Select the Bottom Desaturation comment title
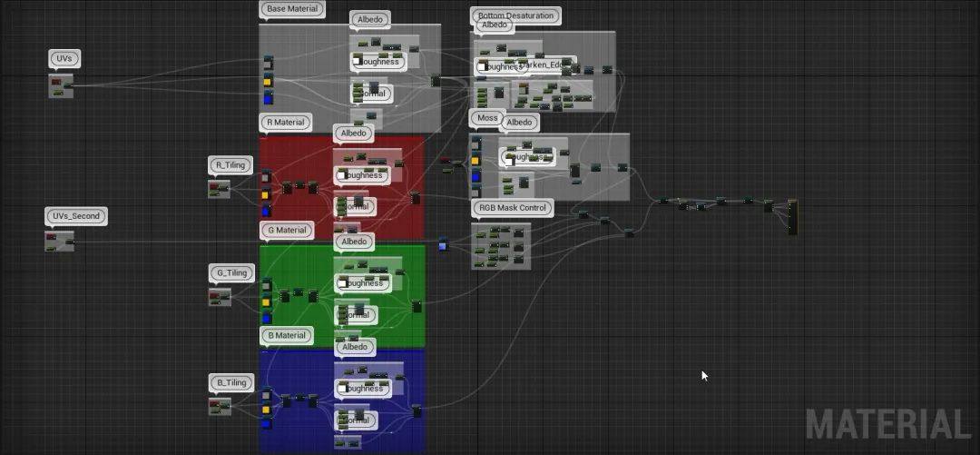This screenshot has height=455, width=980. [x=515, y=15]
